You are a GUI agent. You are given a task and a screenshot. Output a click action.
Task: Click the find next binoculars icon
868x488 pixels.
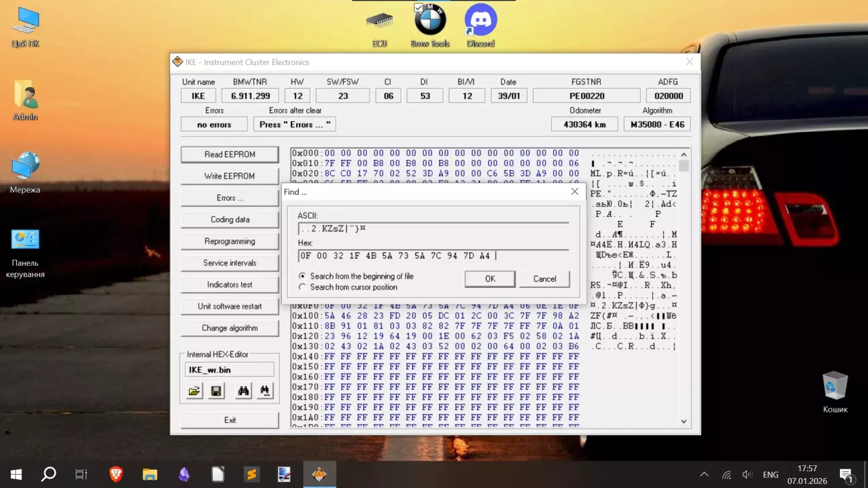(x=265, y=391)
